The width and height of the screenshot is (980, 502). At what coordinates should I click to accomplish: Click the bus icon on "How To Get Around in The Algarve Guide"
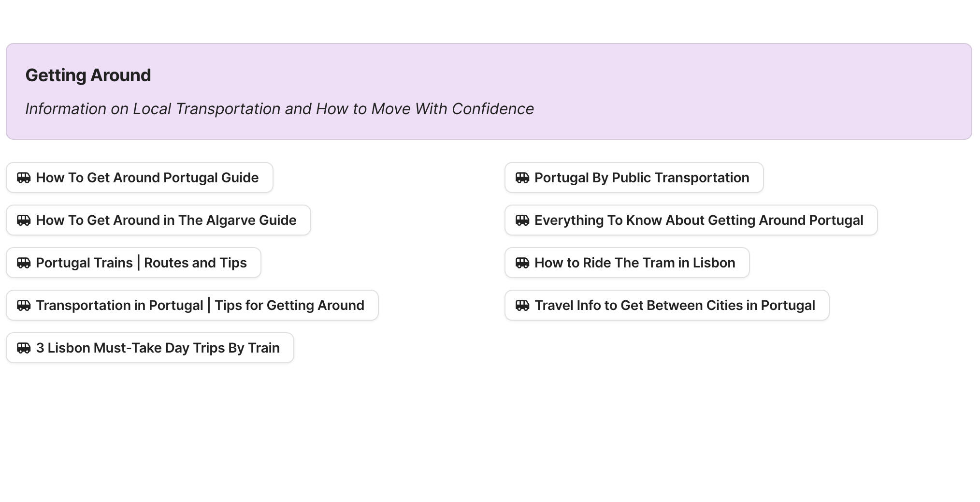(x=24, y=220)
